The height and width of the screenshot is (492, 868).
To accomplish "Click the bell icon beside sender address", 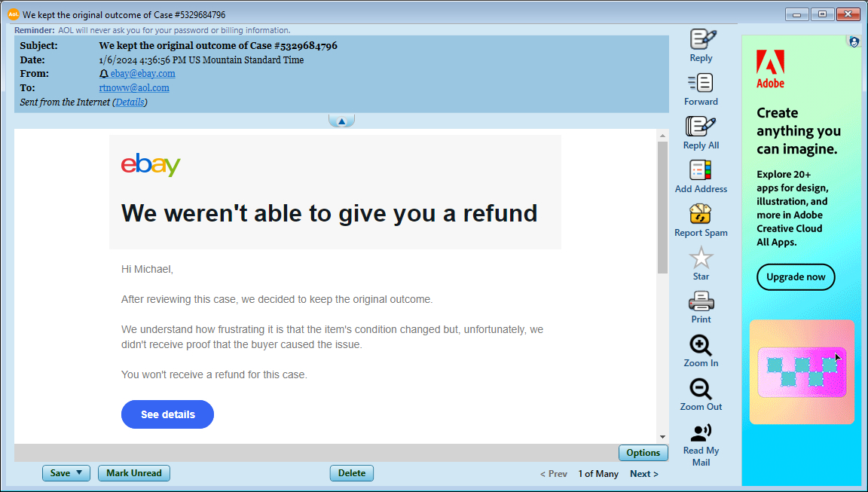I will pos(103,74).
